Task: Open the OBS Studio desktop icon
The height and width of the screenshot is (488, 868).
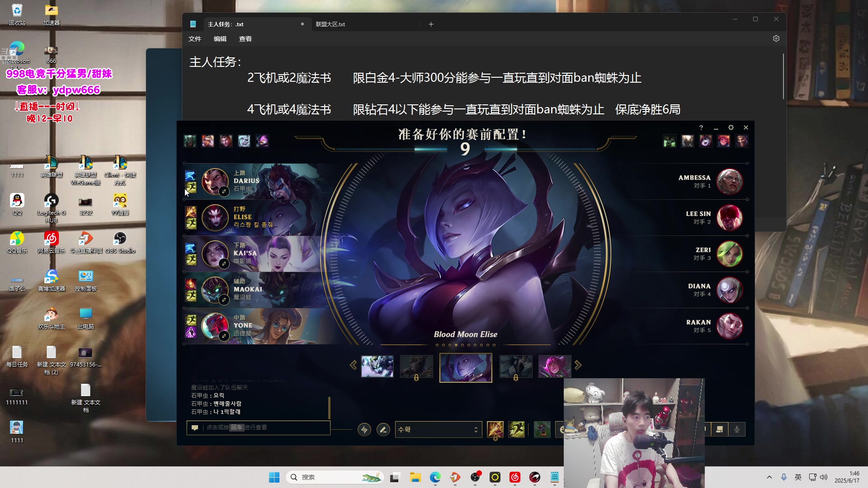Action: pos(120,242)
